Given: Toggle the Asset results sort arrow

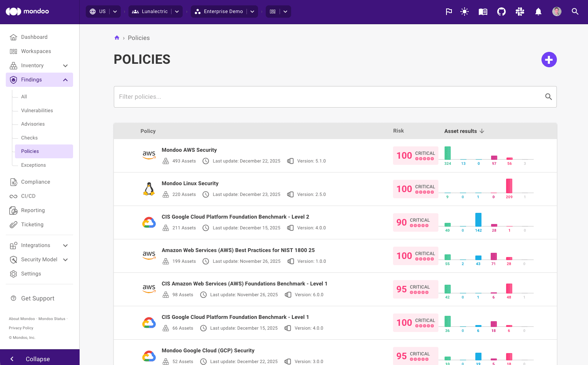Looking at the screenshot, I should pos(482,131).
